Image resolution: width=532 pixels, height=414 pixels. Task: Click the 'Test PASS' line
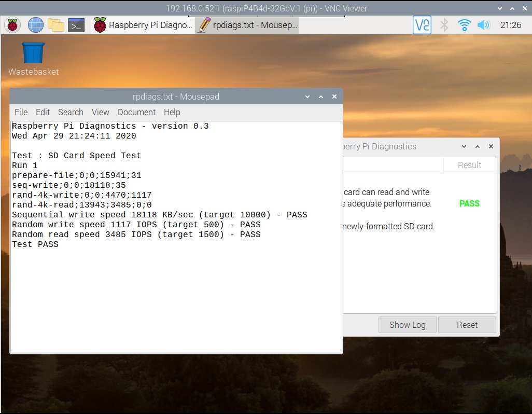coord(35,244)
